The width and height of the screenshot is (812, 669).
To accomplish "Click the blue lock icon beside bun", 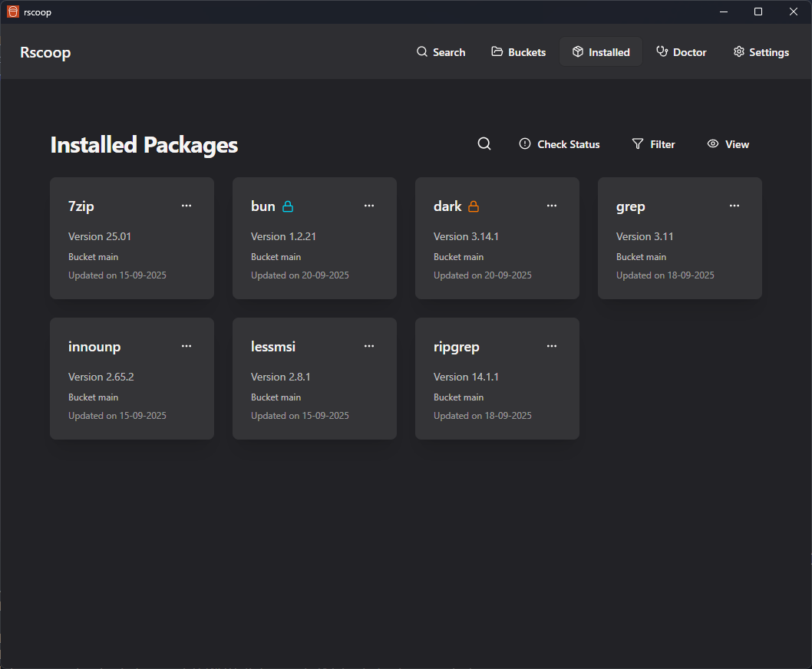I will [x=288, y=206].
